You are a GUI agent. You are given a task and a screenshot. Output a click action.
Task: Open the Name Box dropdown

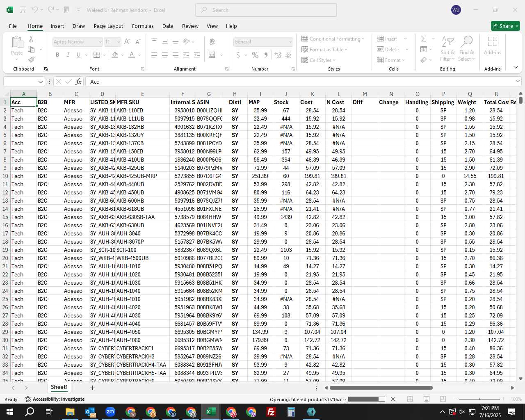(x=40, y=82)
